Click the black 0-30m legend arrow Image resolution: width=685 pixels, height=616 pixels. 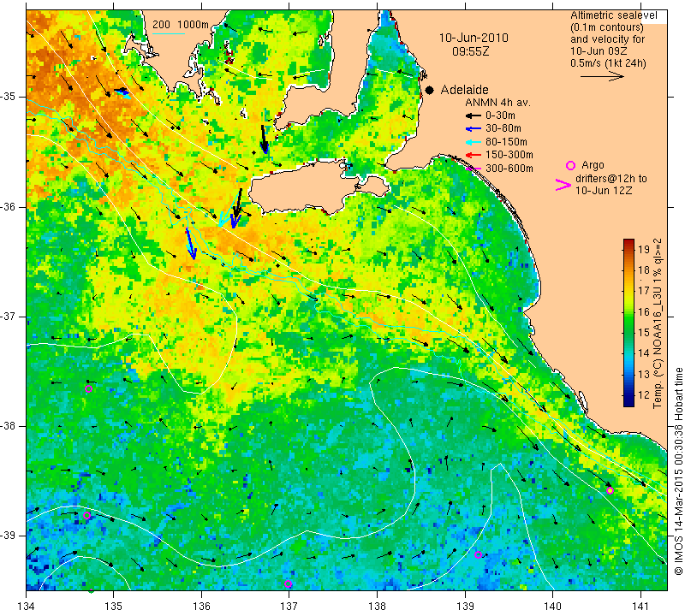click(473, 115)
